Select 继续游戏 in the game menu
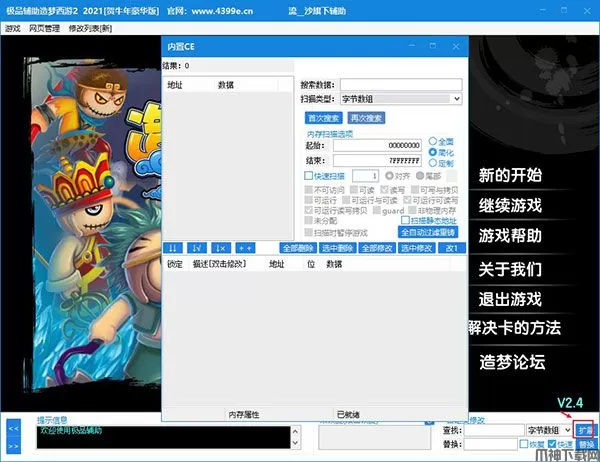Image resolution: width=600 pixels, height=462 pixels. [x=510, y=206]
